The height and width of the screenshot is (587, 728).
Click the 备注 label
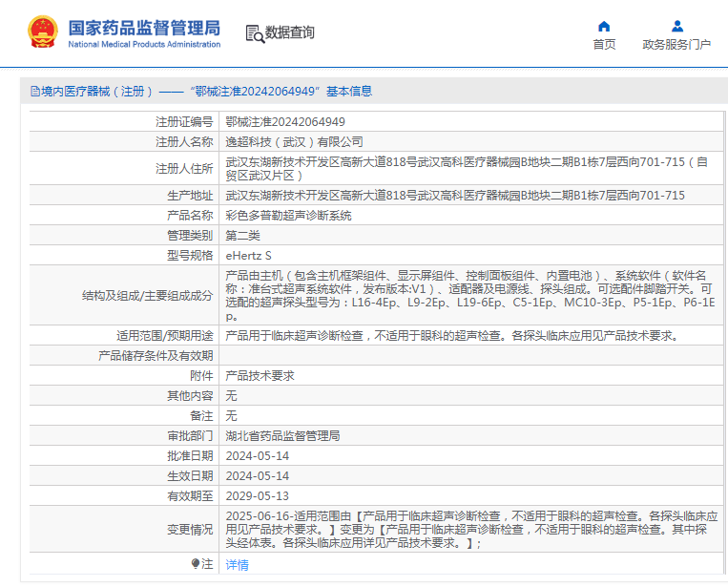tap(201, 415)
